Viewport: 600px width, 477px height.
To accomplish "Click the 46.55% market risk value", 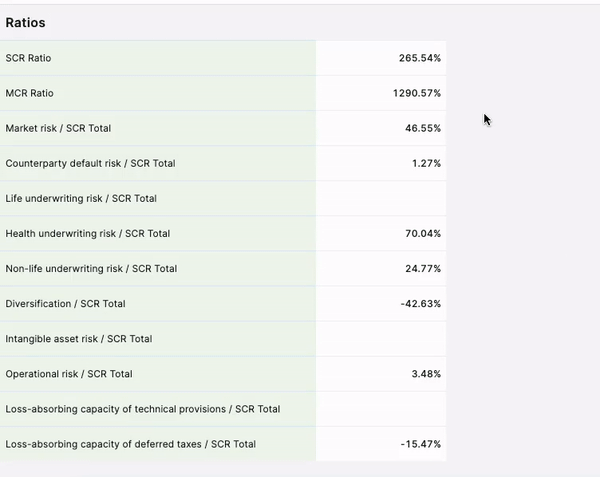I will pos(422,128).
